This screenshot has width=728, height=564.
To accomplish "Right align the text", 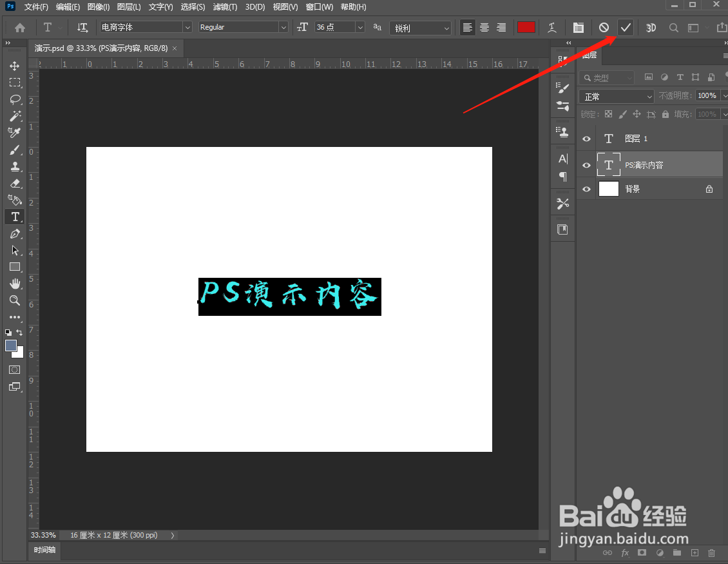I will (x=501, y=28).
